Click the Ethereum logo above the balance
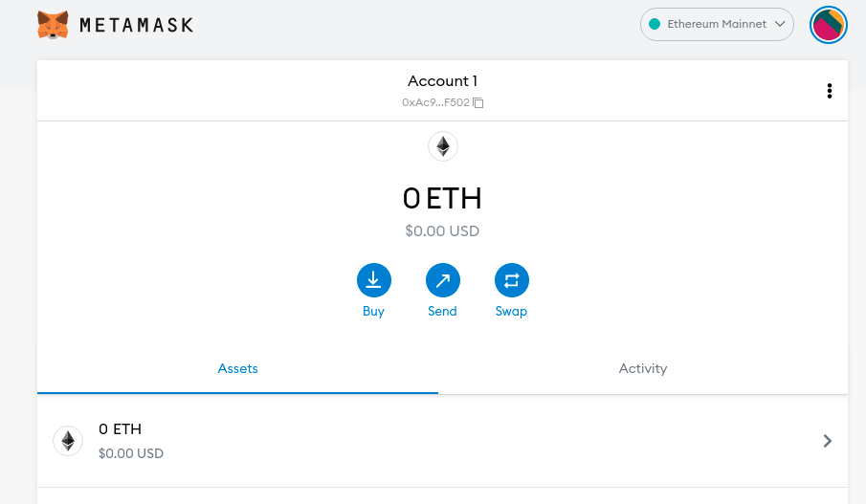Viewport: 866px width, 504px height. coord(442,146)
